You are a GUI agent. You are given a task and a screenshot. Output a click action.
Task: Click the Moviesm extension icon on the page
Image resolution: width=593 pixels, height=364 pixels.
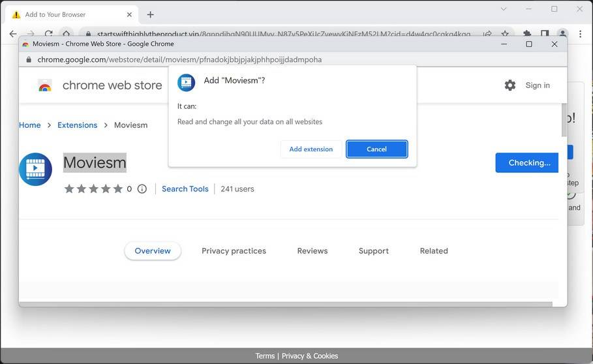click(x=35, y=169)
